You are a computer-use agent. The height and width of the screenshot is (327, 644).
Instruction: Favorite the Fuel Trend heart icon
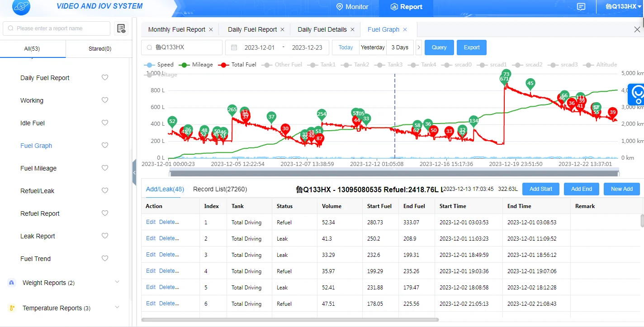coord(105,259)
